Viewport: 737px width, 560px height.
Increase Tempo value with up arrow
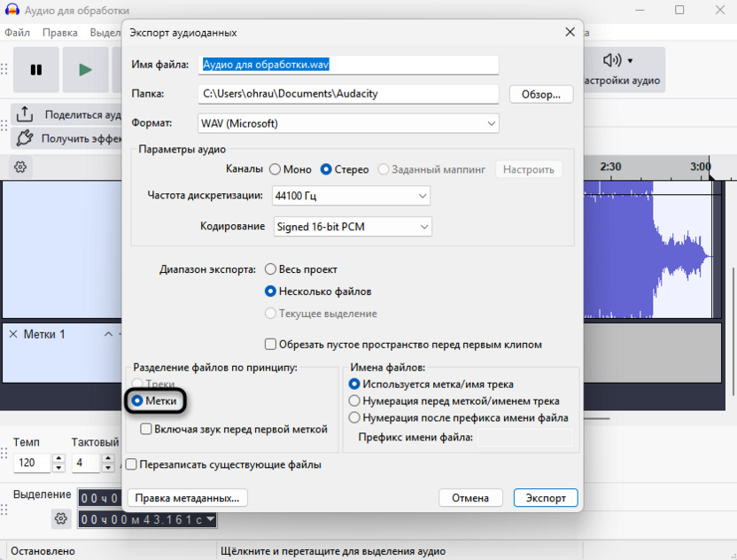coord(58,458)
